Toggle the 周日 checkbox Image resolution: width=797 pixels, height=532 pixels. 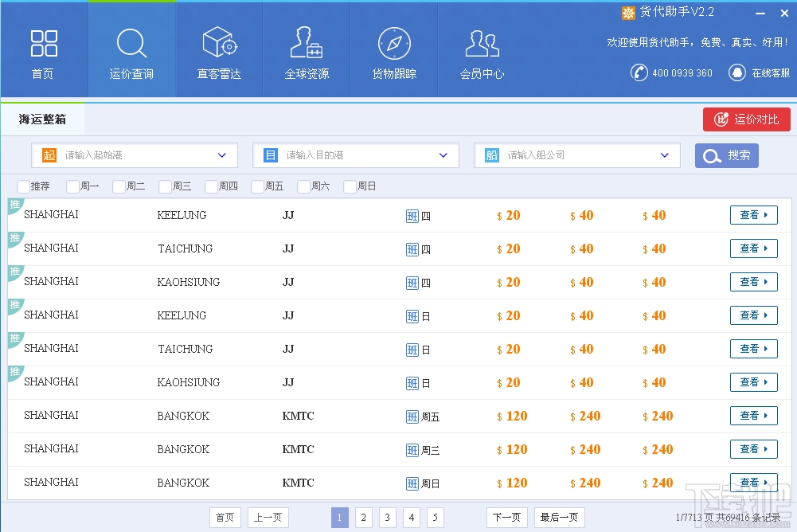click(x=350, y=186)
